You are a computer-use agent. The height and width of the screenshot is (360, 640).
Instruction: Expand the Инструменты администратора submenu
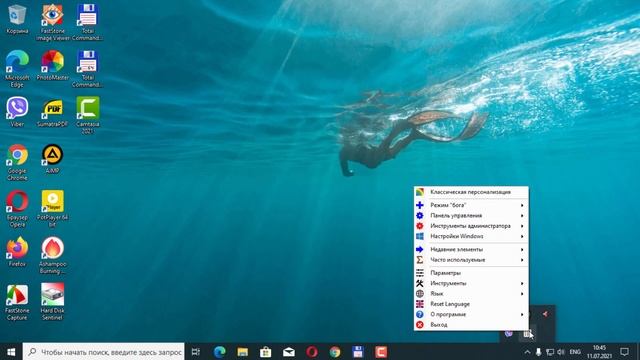click(x=471, y=226)
